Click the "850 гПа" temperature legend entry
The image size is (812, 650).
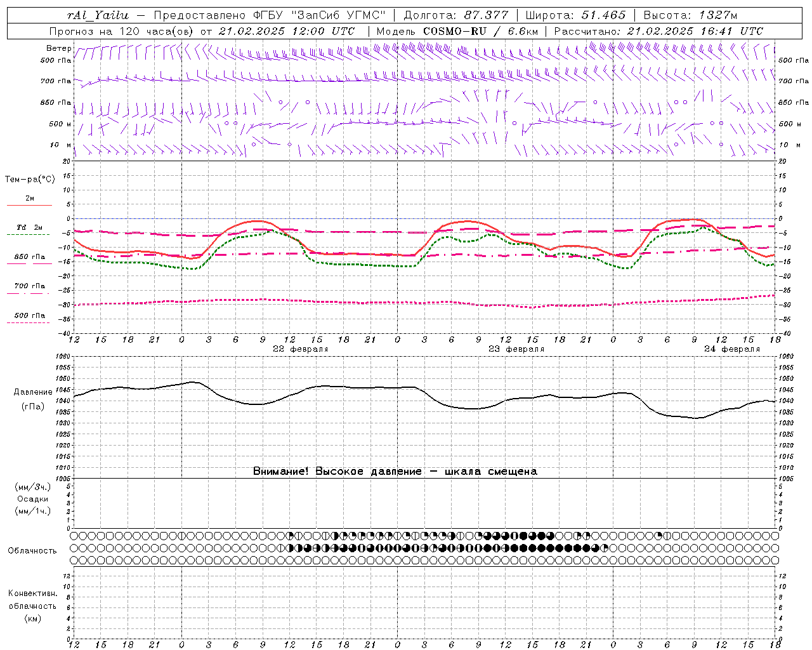[30, 256]
